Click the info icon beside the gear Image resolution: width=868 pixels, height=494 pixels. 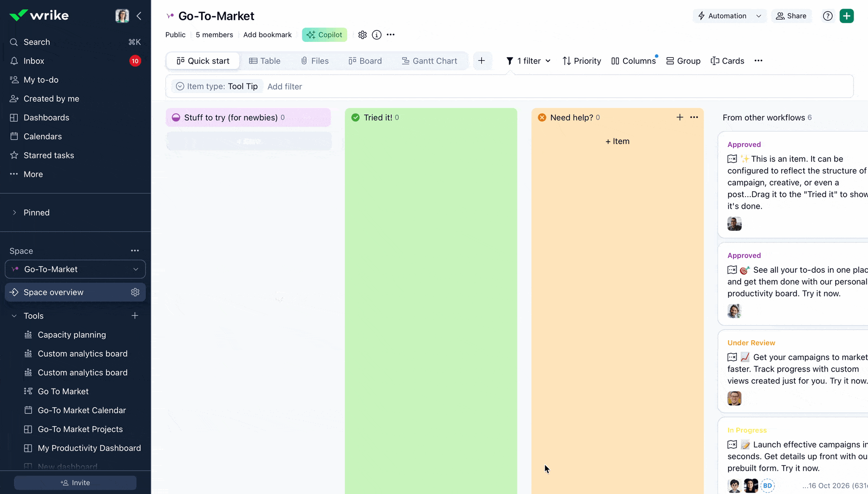pos(377,35)
